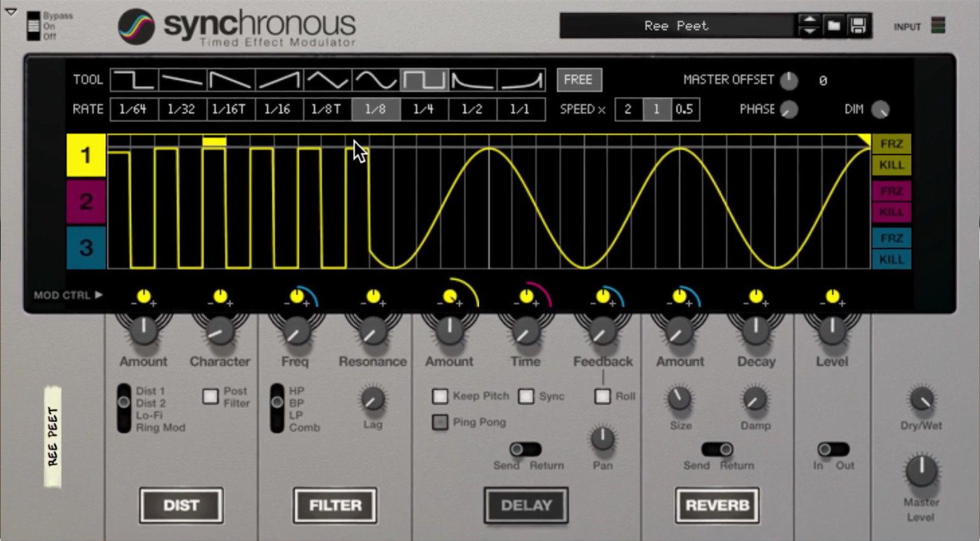The image size is (980, 541).
Task: Enable the Roll checkbox
Action: click(602, 397)
